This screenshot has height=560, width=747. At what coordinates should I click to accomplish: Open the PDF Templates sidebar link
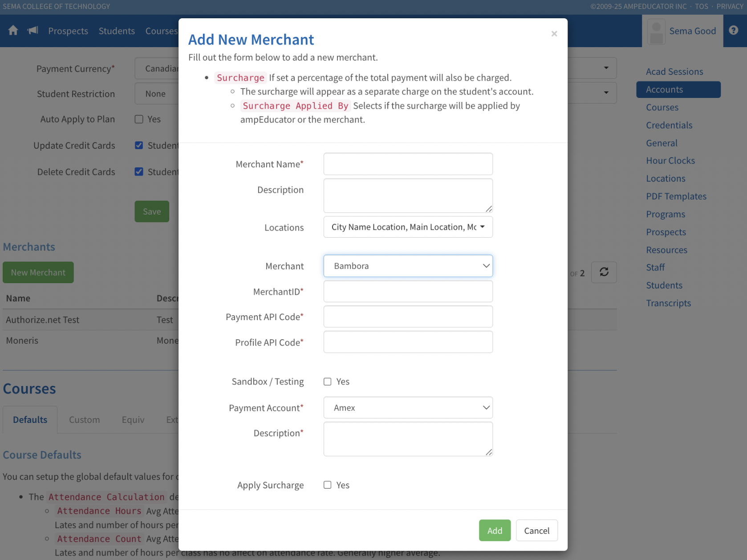coord(676,196)
